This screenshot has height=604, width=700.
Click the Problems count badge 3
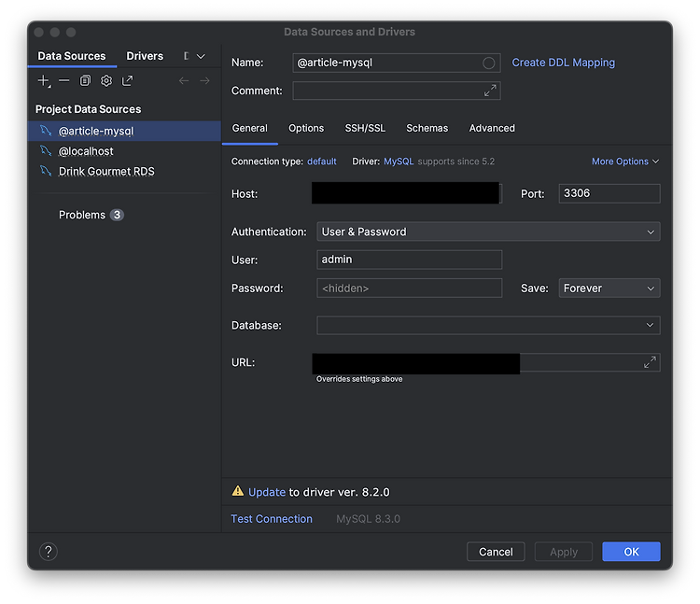click(117, 215)
